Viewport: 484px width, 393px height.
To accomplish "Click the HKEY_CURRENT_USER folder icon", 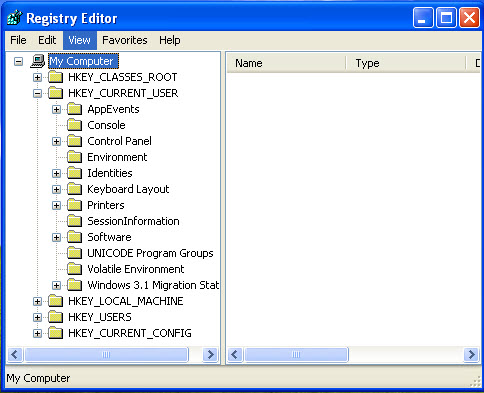I will pyautogui.click(x=55, y=93).
